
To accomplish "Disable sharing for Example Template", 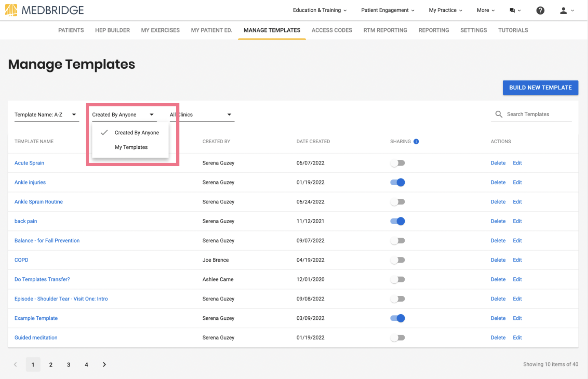I will (x=397, y=318).
